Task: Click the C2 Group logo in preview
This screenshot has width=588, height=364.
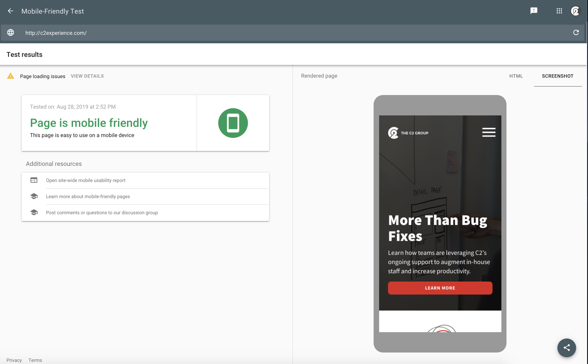Action: point(408,133)
